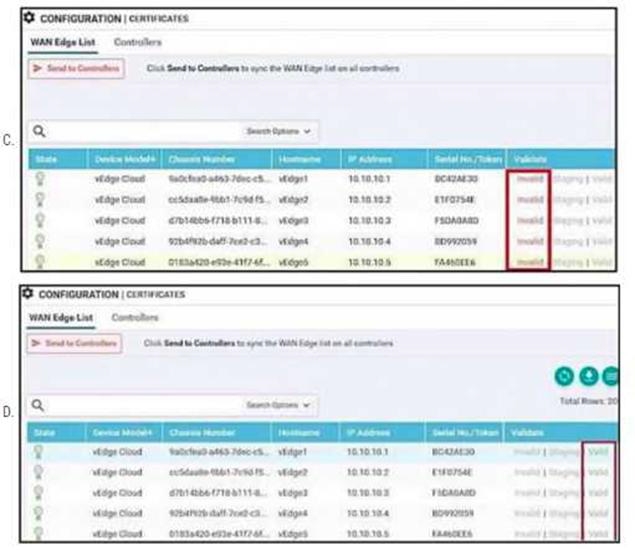This screenshot has width=635, height=550.
Task: Focus the search input field in panel C
Action: point(144,131)
